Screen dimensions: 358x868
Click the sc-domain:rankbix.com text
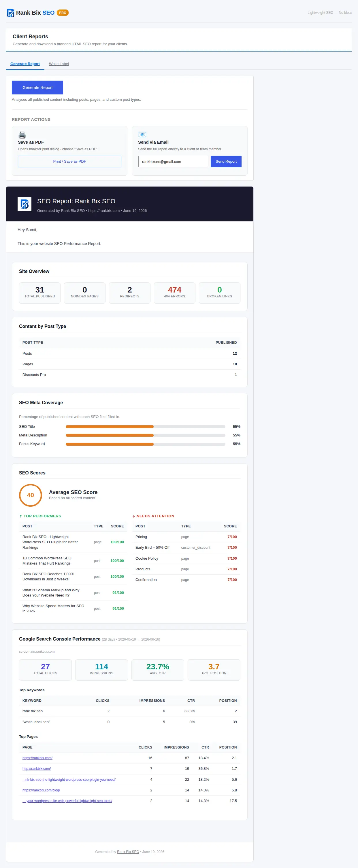coord(37,652)
